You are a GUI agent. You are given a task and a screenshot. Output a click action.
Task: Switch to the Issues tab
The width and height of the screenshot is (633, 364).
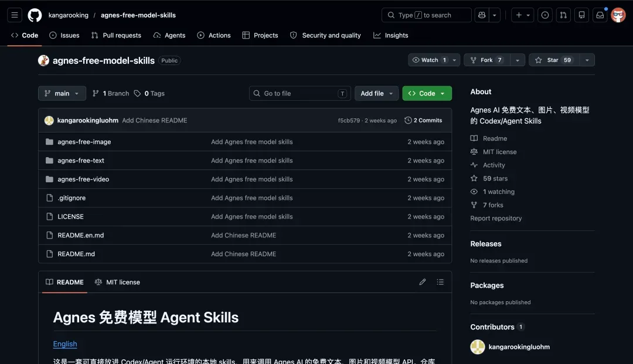click(64, 36)
